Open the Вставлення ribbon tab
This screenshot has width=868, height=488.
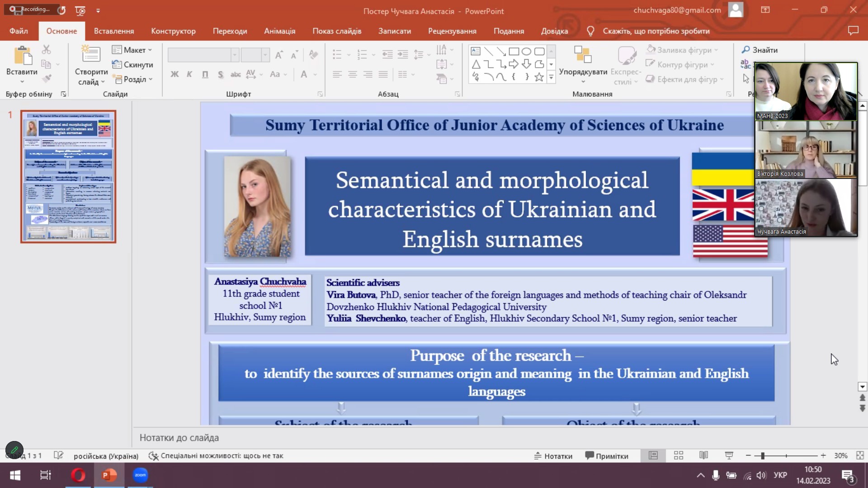[x=114, y=31]
